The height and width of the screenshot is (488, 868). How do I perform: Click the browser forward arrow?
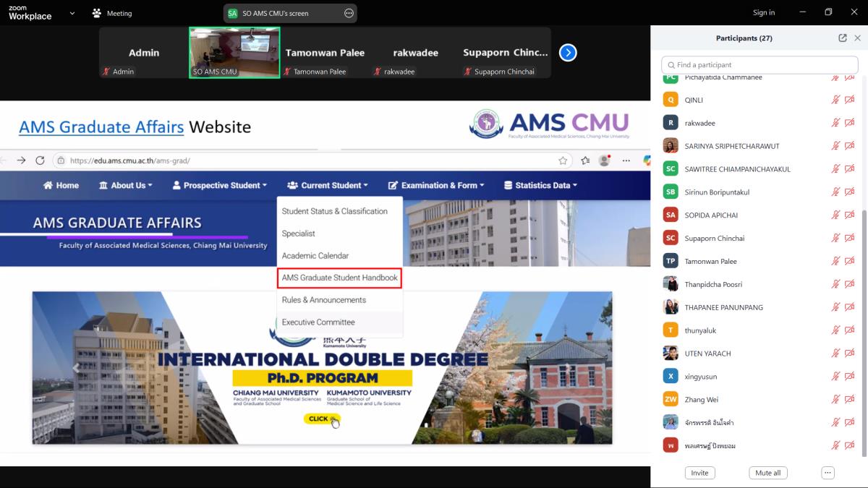21,160
